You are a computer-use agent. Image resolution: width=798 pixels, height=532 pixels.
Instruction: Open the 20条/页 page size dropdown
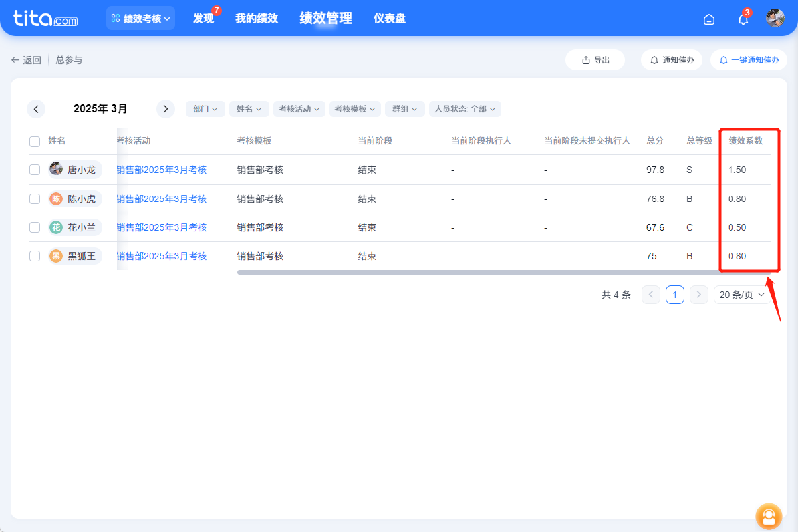(741, 294)
